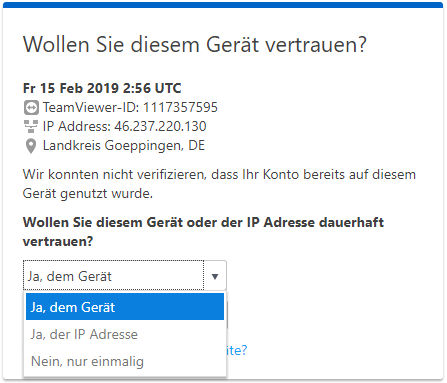Click the 'DE' country code

(x=197, y=146)
